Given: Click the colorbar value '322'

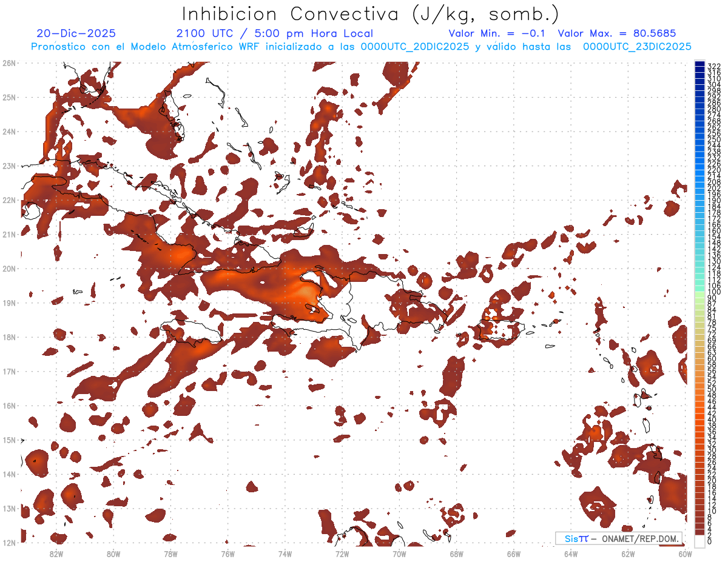Looking at the screenshot, I should [x=714, y=66].
